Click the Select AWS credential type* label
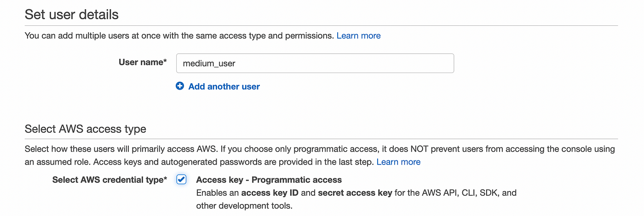The height and width of the screenshot is (216, 644). (x=109, y=180)
